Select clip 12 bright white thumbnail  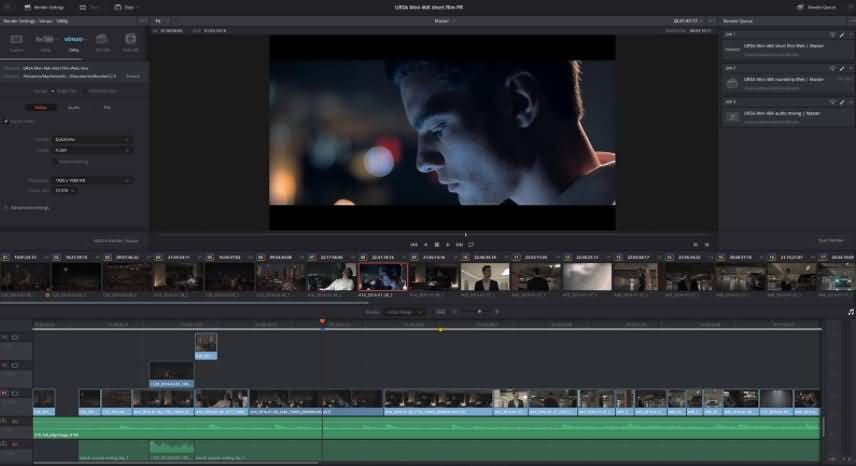[587, 277]
